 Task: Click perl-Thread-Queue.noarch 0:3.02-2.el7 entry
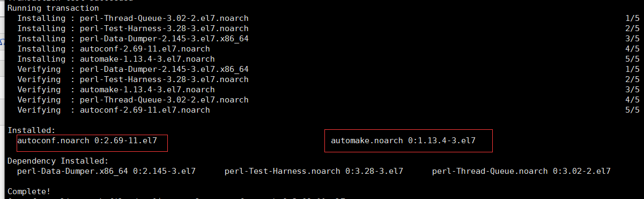click(521, 171)
